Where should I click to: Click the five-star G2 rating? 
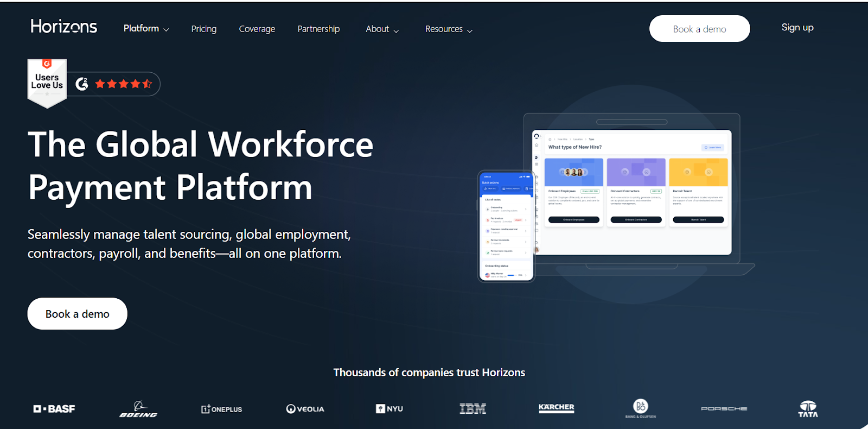coord(124,84)
